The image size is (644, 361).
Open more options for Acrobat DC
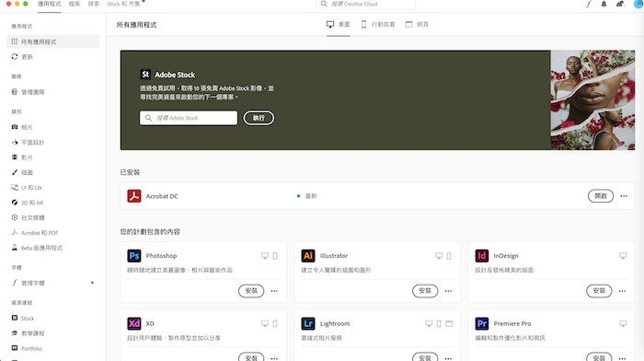(x=624, y=196)
